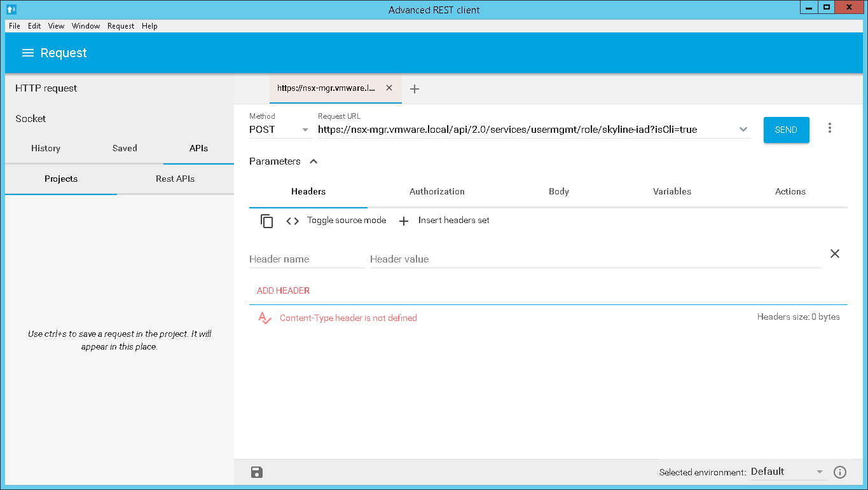Viewport: 868px width, 490px height.
Task: Maximize the Advanced REST client window
Action: [826, 7]
